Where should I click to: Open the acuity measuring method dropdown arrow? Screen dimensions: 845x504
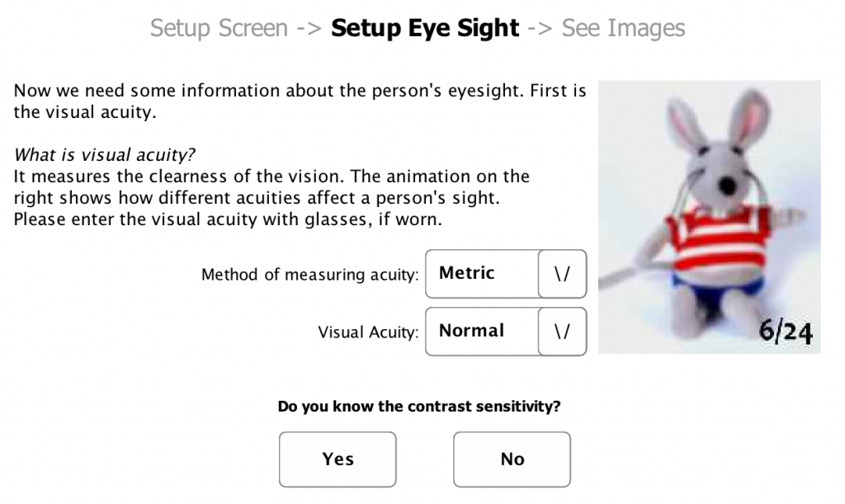[x=562, y=274]
